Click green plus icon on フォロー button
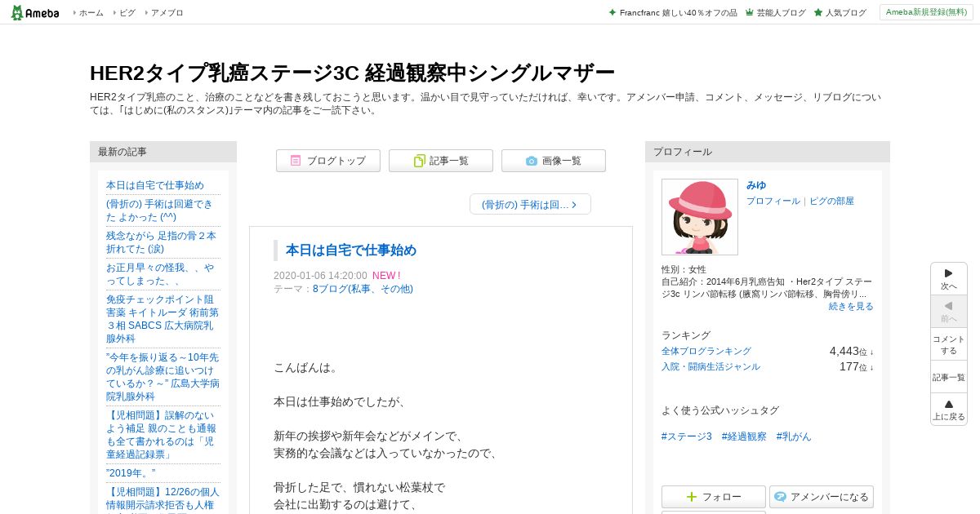This screenshot has height=514, width=980. (x=692, y=497)
